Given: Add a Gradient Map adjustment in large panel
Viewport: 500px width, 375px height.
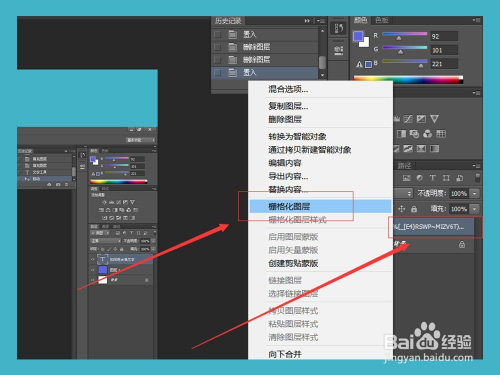Looking at the screenshot, I should 434,149.
